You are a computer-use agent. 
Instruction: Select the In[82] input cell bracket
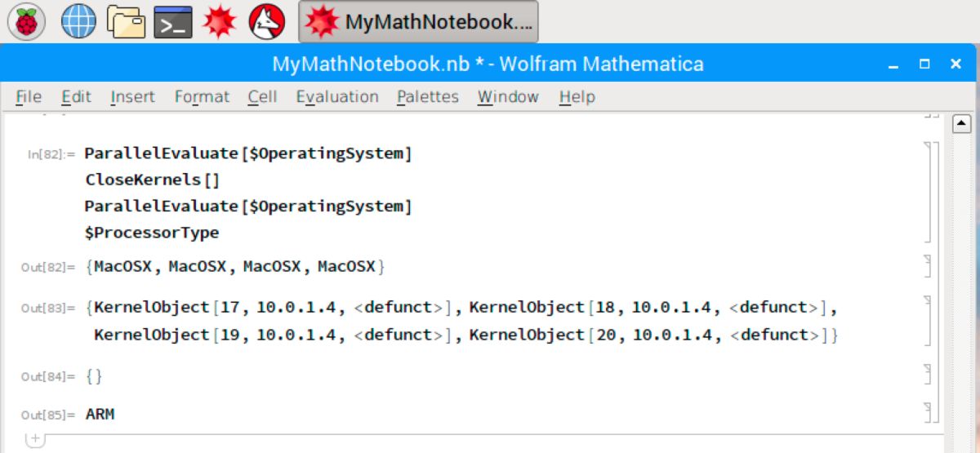[927, 193]
